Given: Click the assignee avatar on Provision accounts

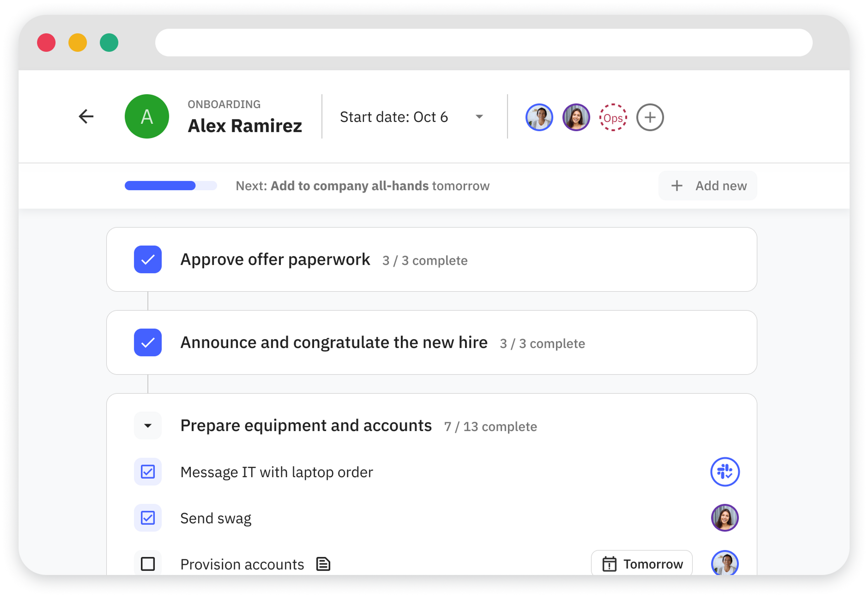Looking at the screenshot, I should pyautogui.click(x=725, y=563).
